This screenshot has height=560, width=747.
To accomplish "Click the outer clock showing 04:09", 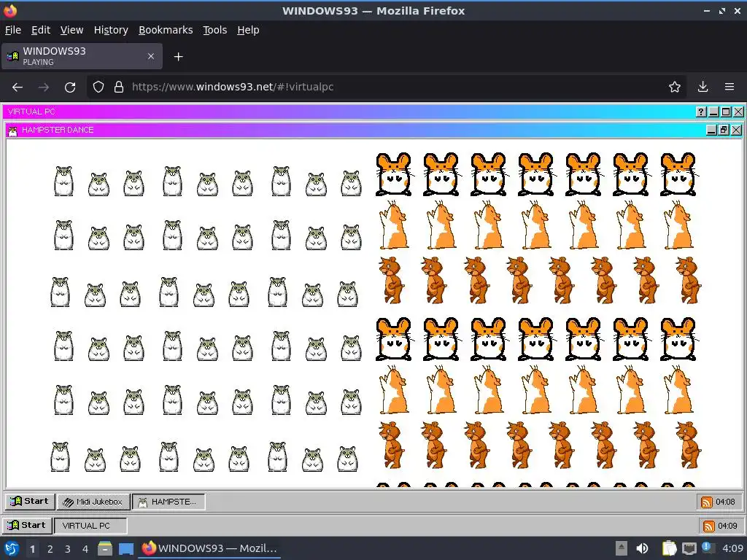I will coord(727,526).
